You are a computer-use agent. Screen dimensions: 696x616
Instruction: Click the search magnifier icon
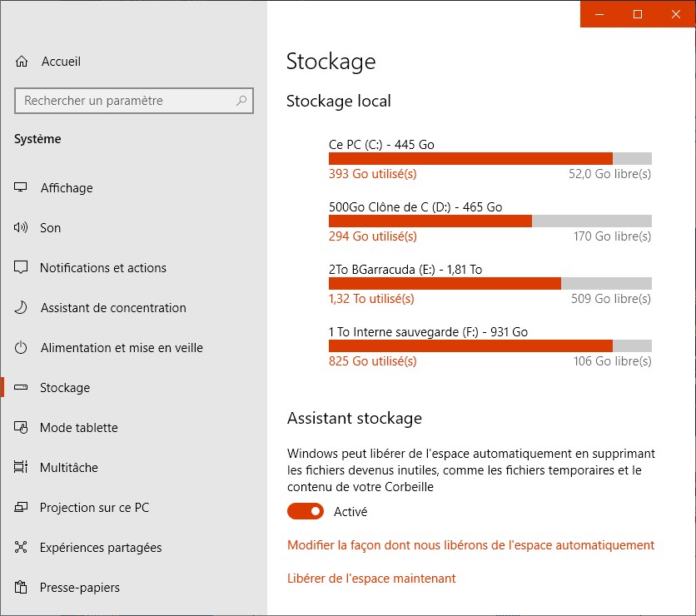[241, 101]
